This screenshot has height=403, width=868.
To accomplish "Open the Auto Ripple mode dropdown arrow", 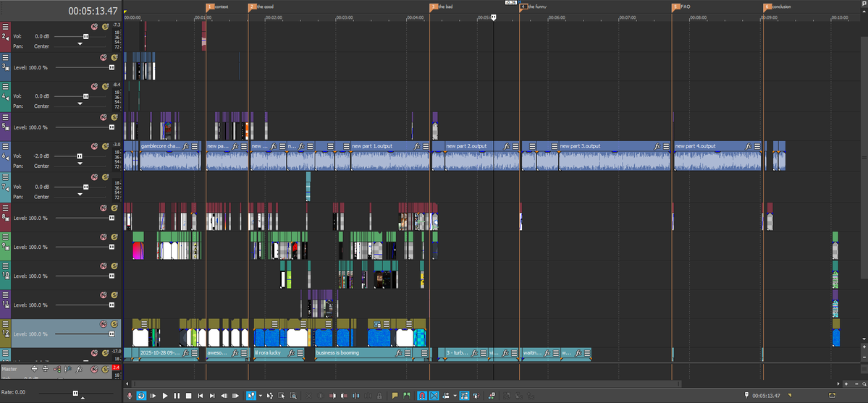I will (455, 396).
